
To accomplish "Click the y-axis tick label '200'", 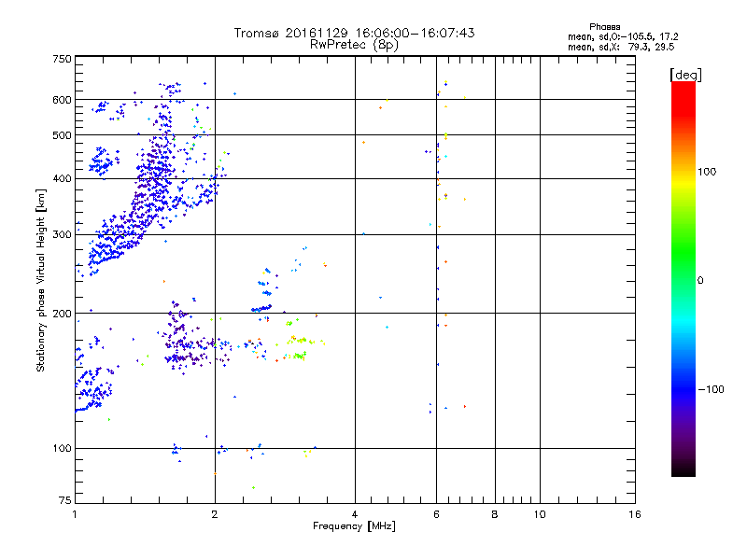I will coord(62,314).
